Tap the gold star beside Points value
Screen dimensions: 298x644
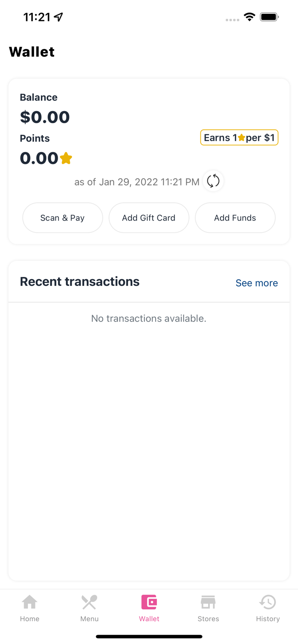pyautogui.click(x=66, y=158)
